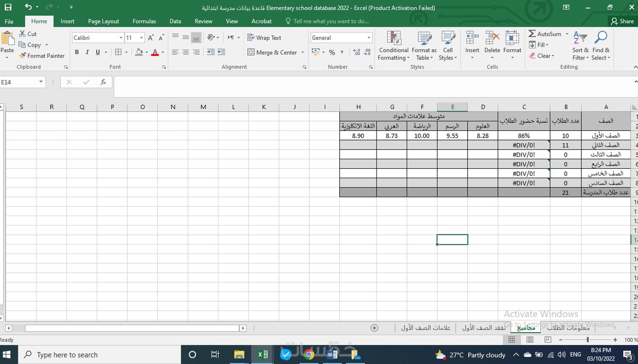Adjust the zoom slider handle
The image size is (638, 364).
[x=588, y=340]
